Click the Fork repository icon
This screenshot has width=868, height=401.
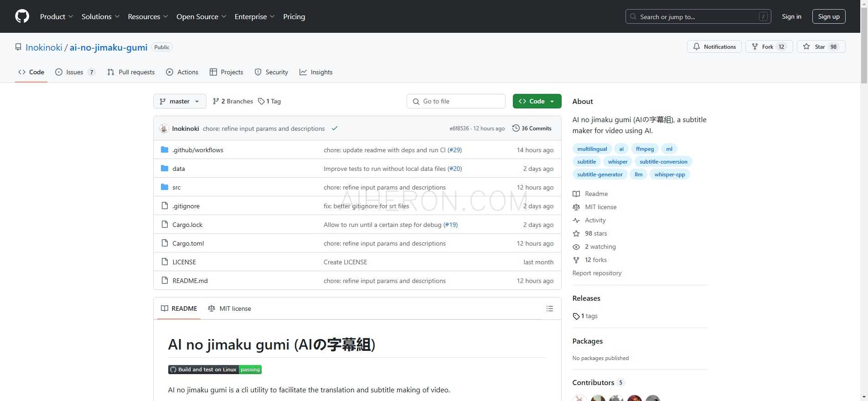(755, 46)
